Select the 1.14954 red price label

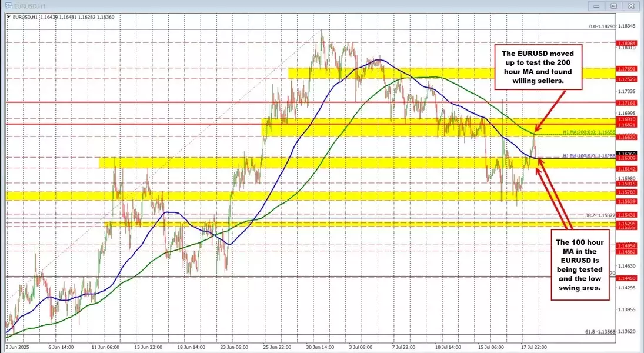pos(627,245)
